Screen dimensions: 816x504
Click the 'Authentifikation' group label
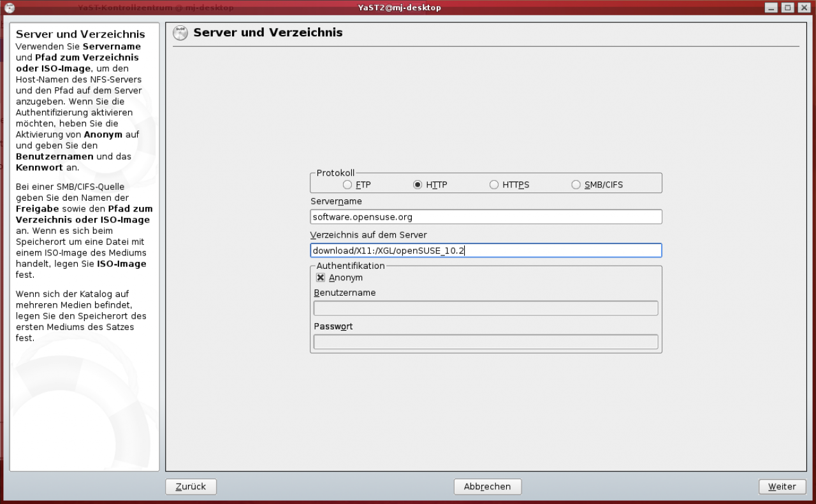[351, 266]
